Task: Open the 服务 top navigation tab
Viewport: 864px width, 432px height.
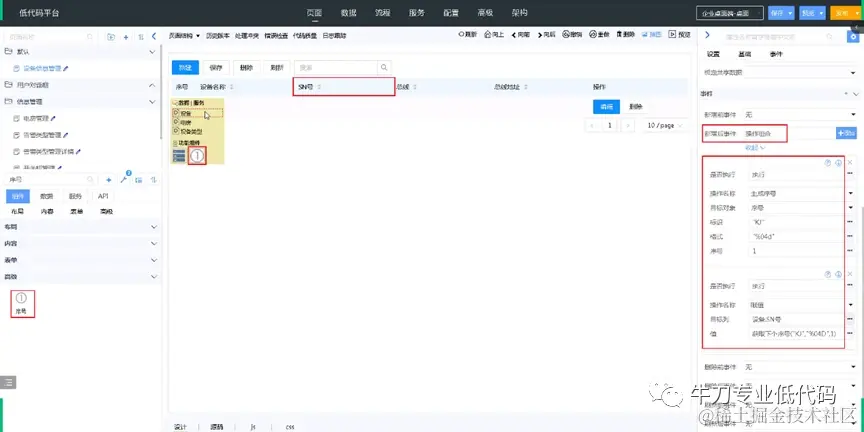Action: [417, 13]
